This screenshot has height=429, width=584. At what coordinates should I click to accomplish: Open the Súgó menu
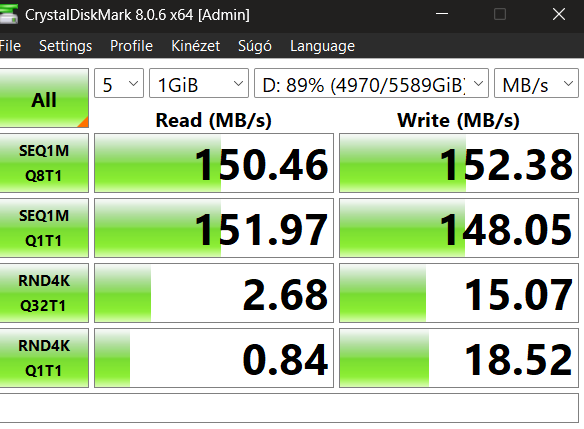click(255, 46)
